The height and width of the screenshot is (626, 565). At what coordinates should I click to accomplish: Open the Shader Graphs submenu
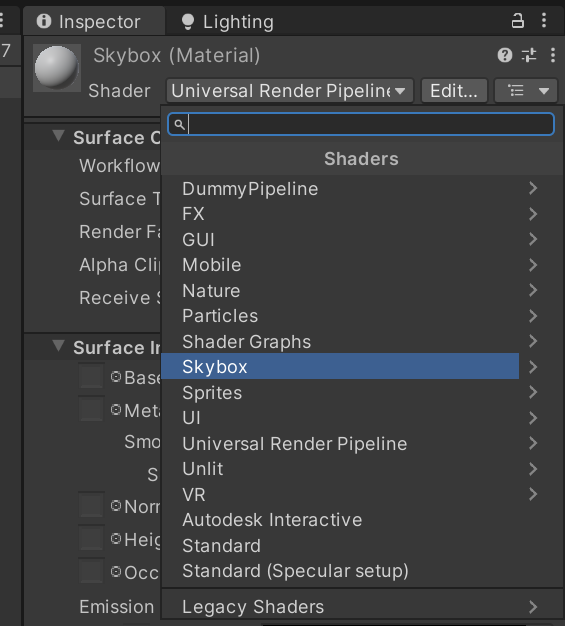pyautogui.click(x=363, y=342)
